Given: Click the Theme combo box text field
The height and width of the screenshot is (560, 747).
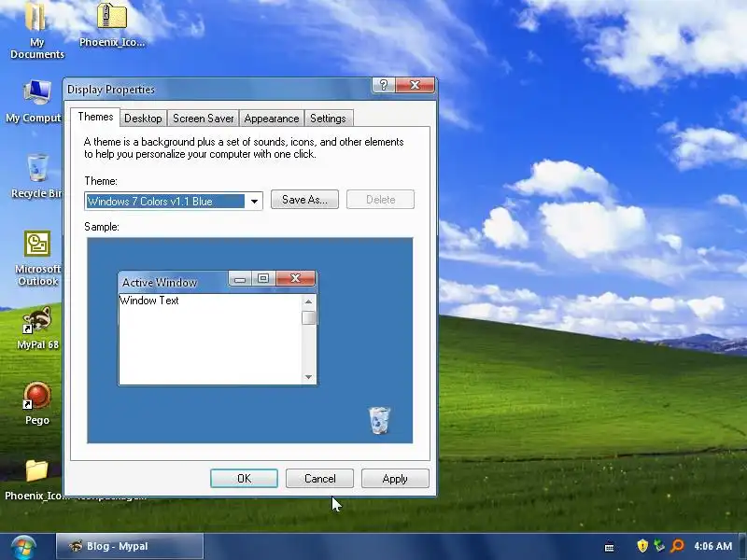Looking at the screenshot, I should pos(165,202).
